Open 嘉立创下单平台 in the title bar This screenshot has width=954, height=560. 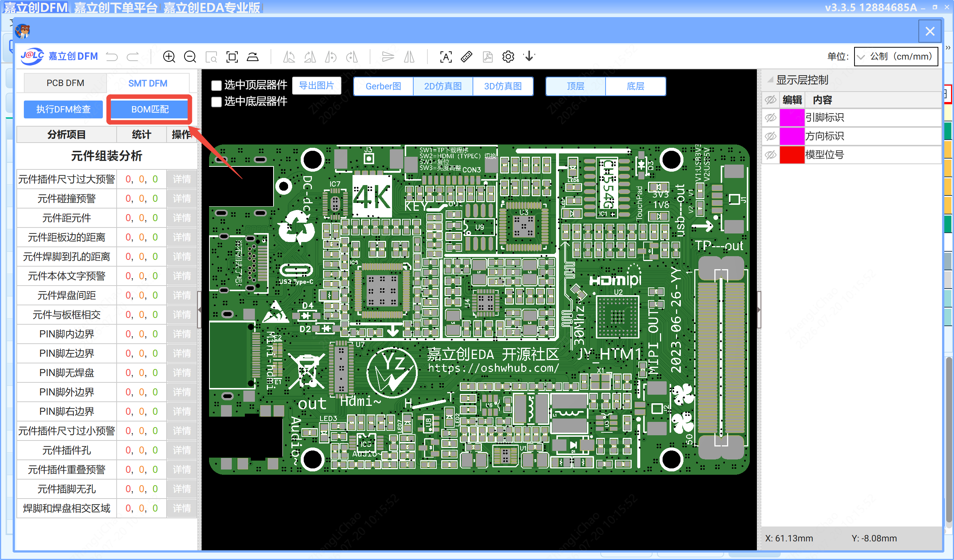point(115,7)
